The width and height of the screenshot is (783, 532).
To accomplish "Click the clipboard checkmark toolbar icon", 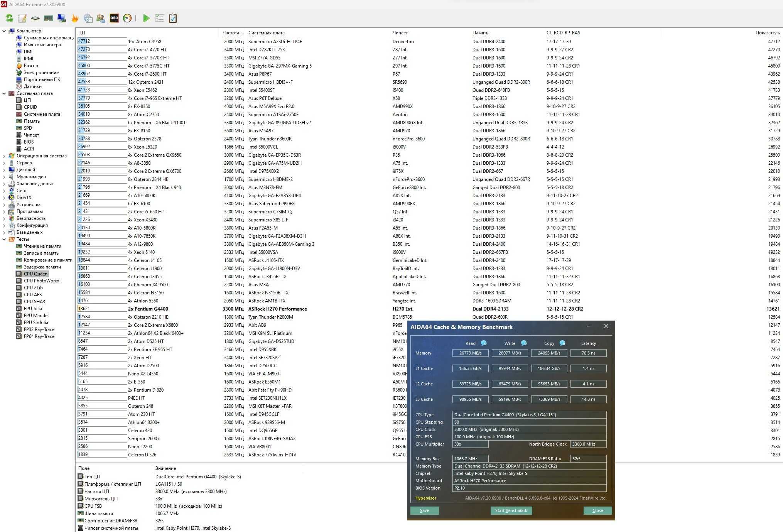I will [x=173, y=18].
